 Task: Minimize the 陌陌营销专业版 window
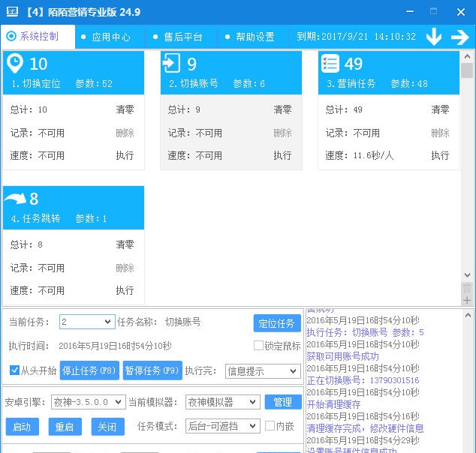click(410, 12)
